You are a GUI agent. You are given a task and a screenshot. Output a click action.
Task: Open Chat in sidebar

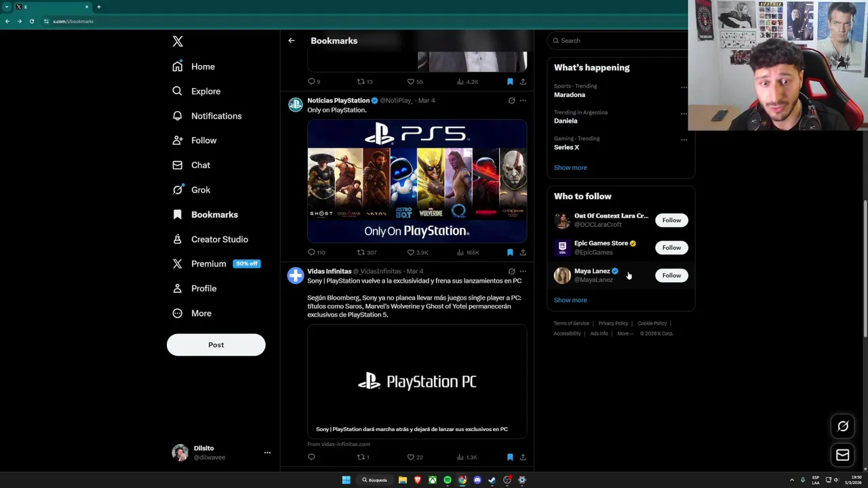(191, 165)
